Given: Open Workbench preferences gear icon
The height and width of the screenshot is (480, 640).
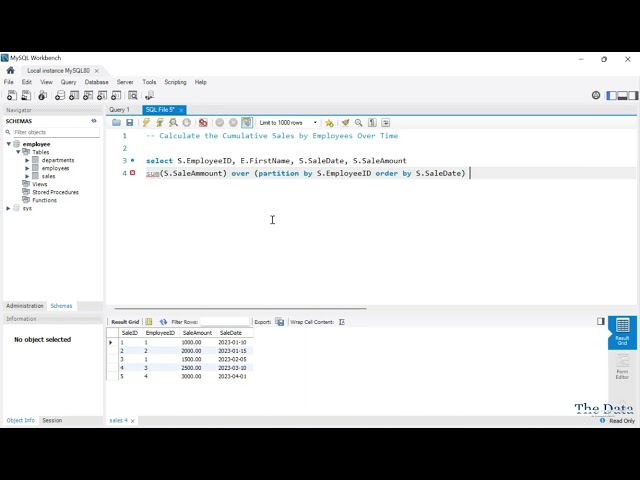Looking at the screenshot, I should [x=596, y=96].
